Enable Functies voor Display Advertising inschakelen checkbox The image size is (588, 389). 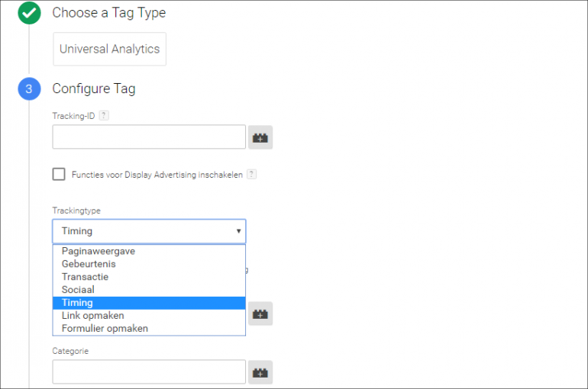(59, 174)
